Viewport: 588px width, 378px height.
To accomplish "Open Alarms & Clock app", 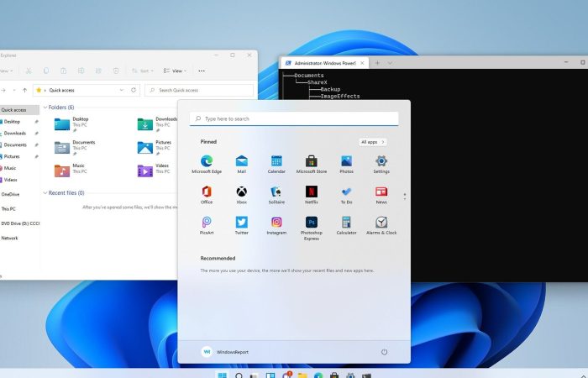I will (x=381, y=226).
